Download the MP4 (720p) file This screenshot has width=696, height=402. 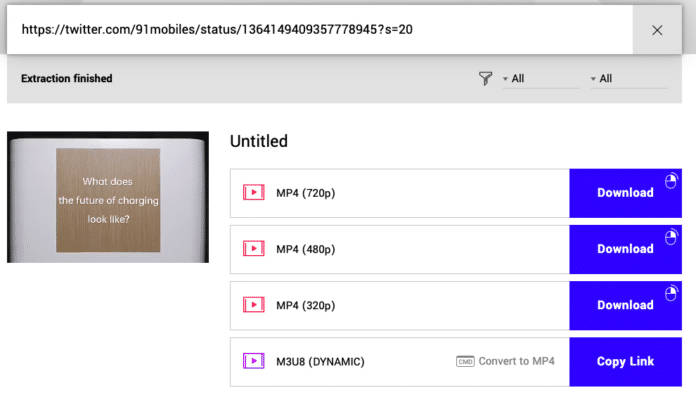(x=625, y=193)
